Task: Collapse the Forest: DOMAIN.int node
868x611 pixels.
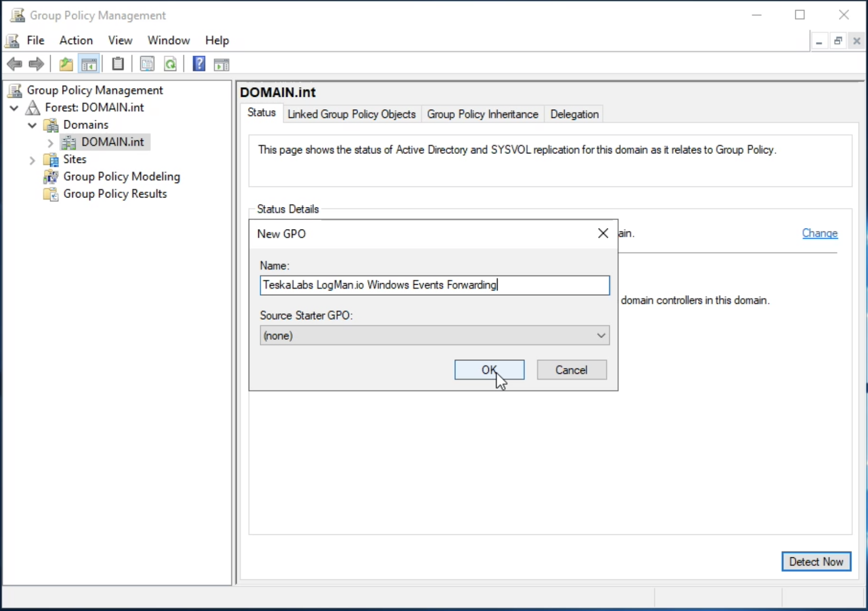Action: (x=14, y=108)
